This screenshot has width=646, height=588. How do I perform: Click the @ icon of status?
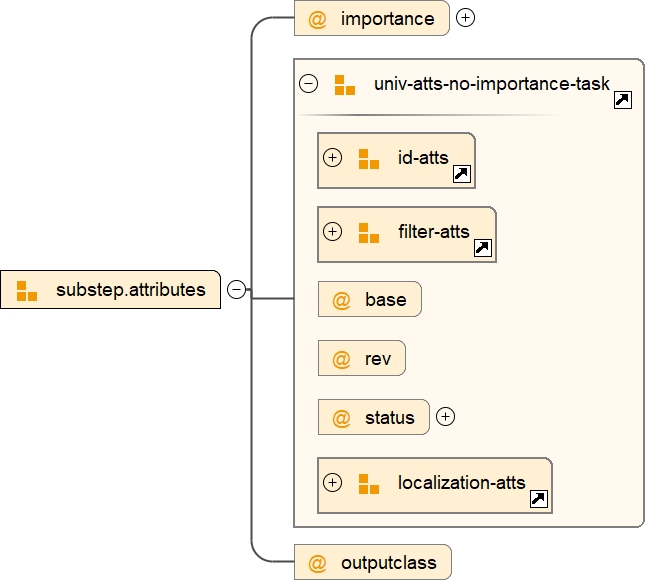point(341,418)
